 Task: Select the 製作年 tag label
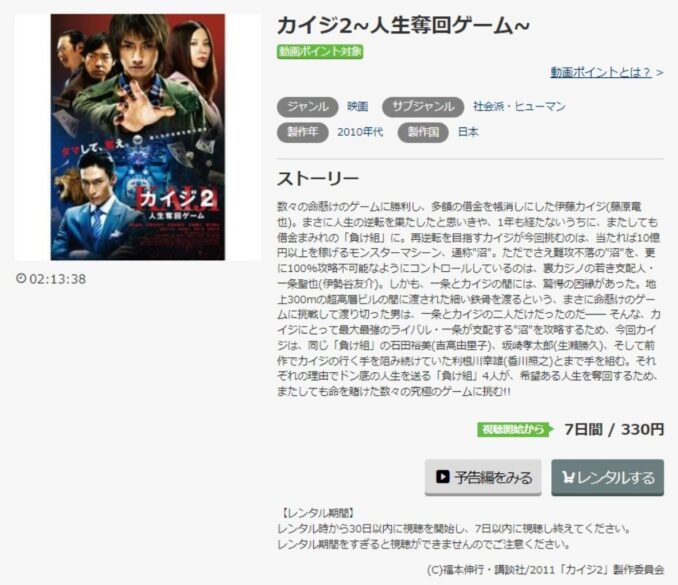point(303,132)
